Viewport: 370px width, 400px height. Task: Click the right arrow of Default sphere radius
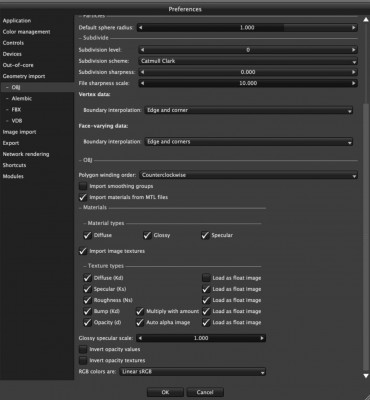pos(353,28)
